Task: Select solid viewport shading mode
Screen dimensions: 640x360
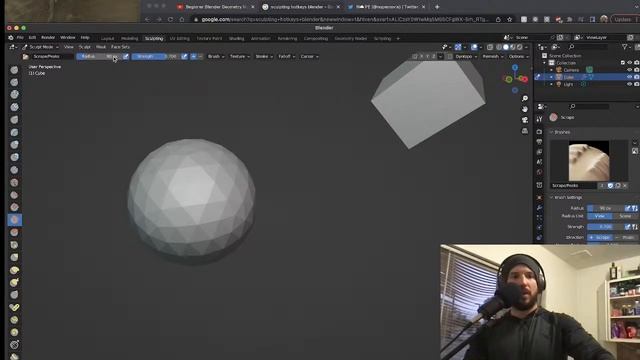Action: click(506, 47)
